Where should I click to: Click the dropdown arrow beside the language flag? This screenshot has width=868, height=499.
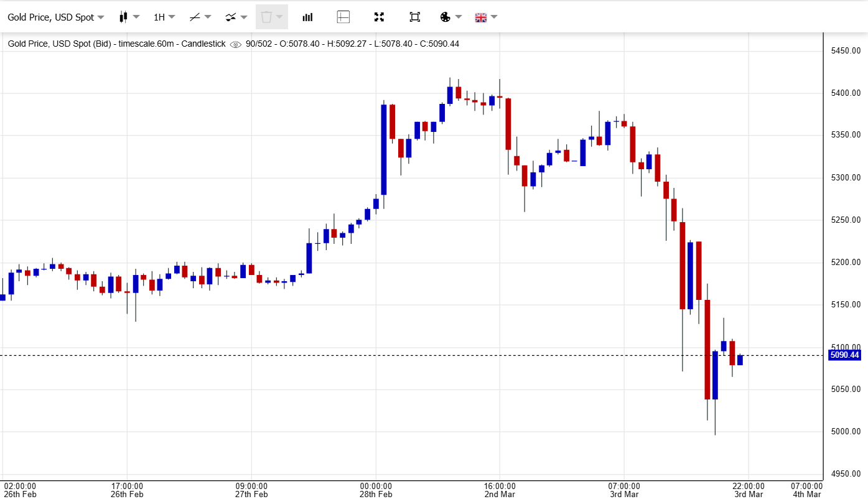494,17
